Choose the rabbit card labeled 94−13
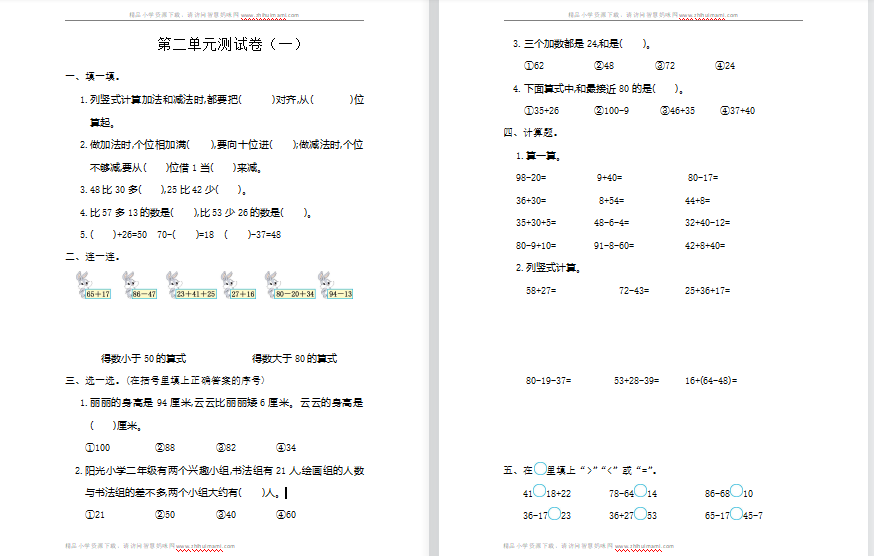This screenshot has height=556, width=874. coord(335,285)
